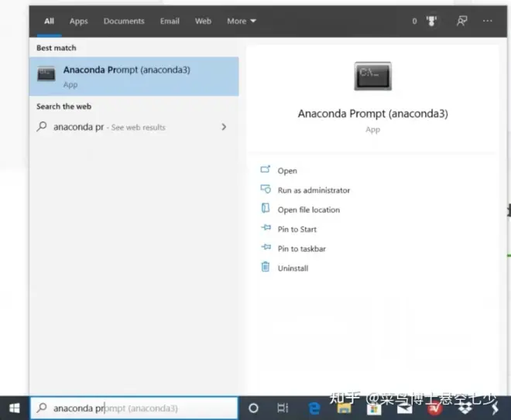Image resolution: width=511 pixels, height=420 pixels.
Task: Click the large Anaconda Prompt preview icon
Action: click(x=373, y=76)
